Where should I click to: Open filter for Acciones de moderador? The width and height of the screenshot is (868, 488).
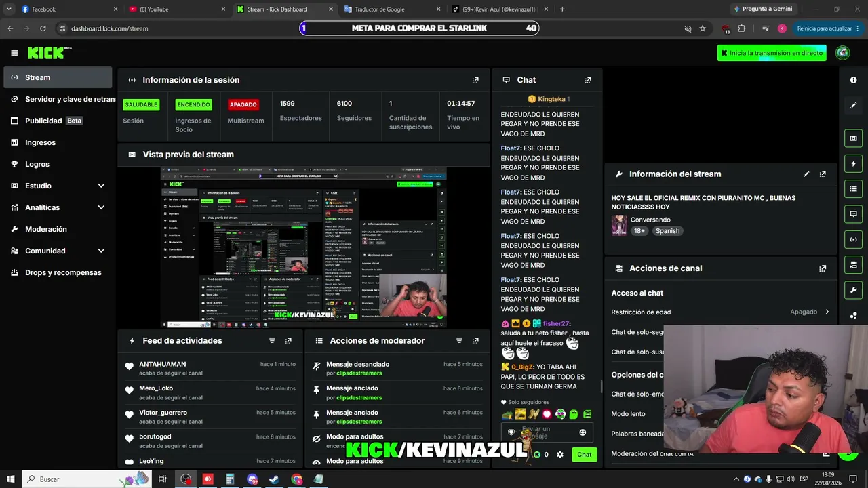tap(459, 341)
